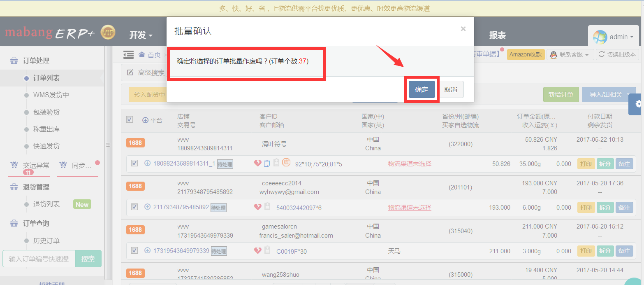Screen dimensions: 644x285
Task: Click the broken heart icon in order 18098243689814311_1
Action: pos(258,164)
